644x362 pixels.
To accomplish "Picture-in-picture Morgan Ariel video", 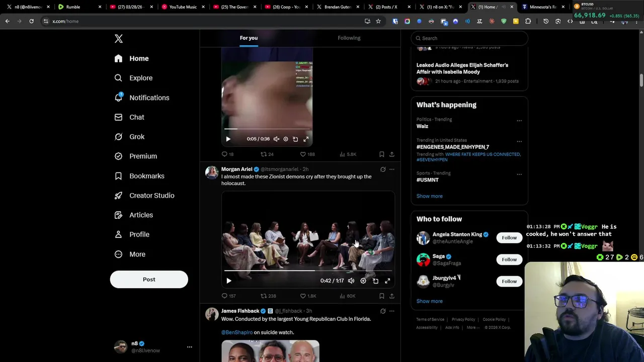I will tap(375, 281).
